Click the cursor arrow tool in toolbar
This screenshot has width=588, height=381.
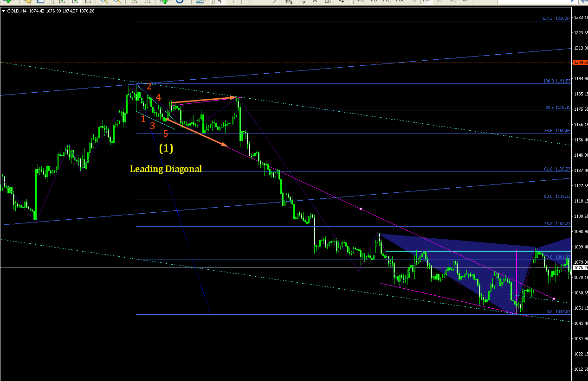coord(220,1)
